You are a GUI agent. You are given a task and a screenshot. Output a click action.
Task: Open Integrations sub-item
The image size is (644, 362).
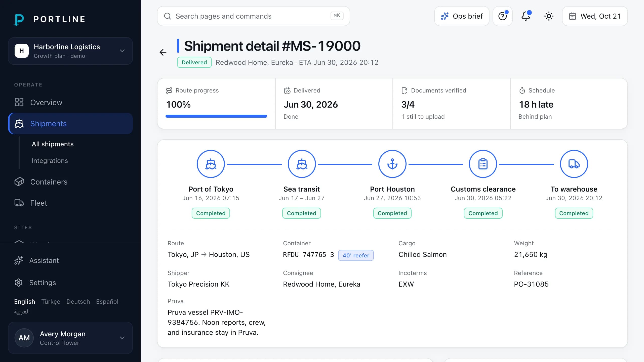(50, 161)
